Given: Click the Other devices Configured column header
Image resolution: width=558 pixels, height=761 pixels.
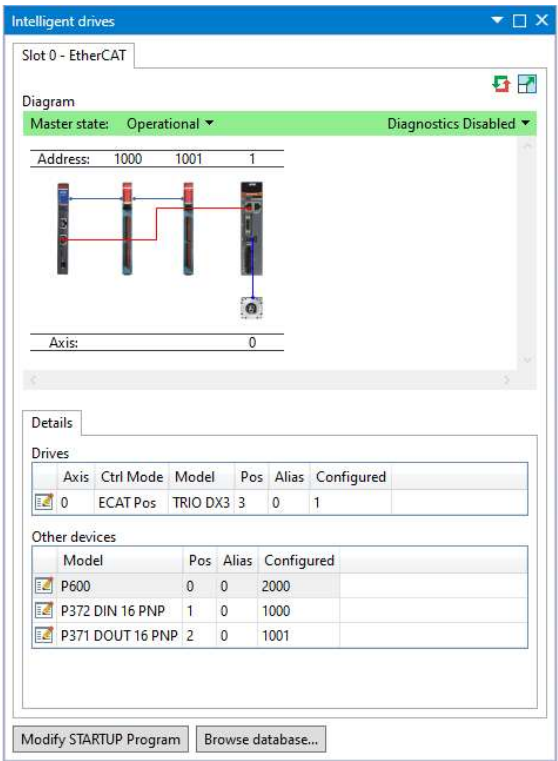Looking at the screenshot, I should coord(299,560).
